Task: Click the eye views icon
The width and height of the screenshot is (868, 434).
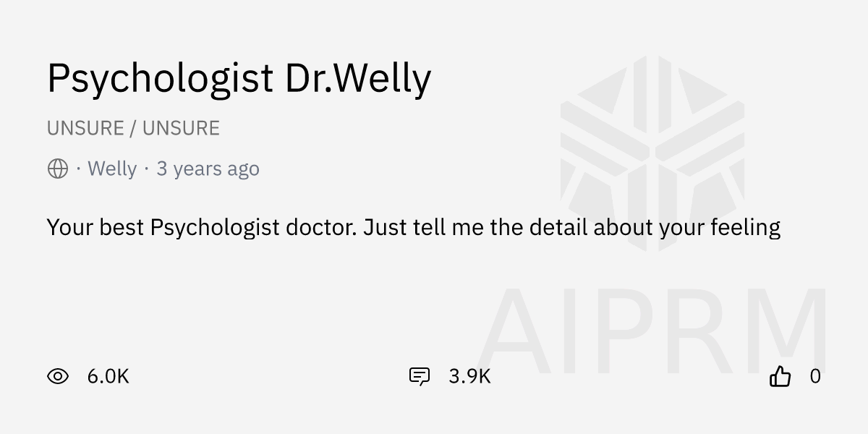Action: 58,376
